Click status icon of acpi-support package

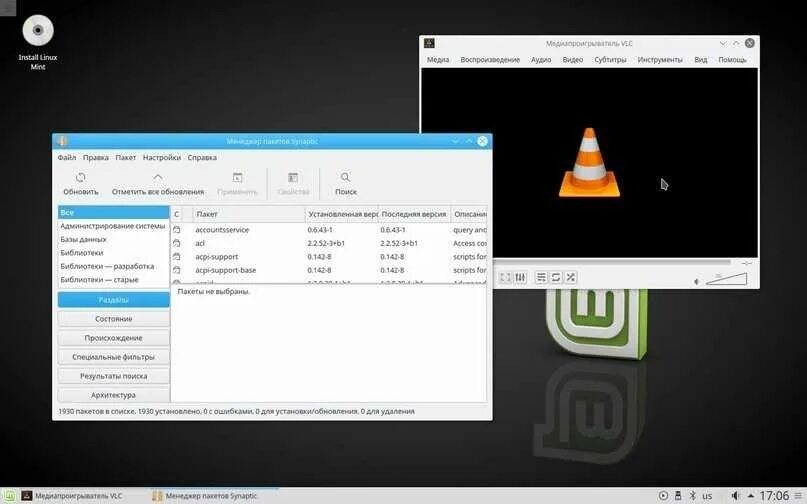coord(177,256)
